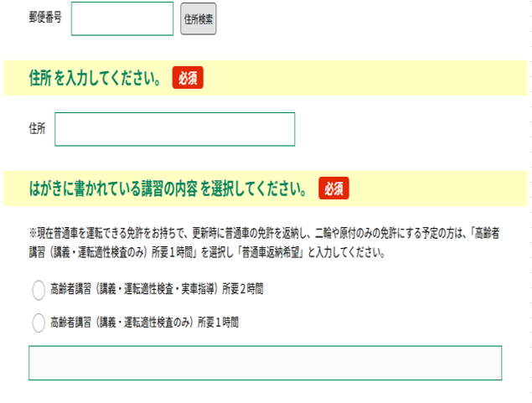Viewport: 532px width, 403px height.
Task: Select the 所要2時間 高齢者講習 radio button
Action: pyautogui.click(x=39, y=290)
